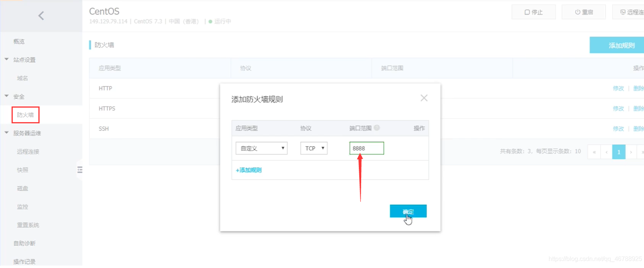Screen dimensions: 644x268
Task: Collapse the 服务器运维 section
Action: click(x=7, y=133)
